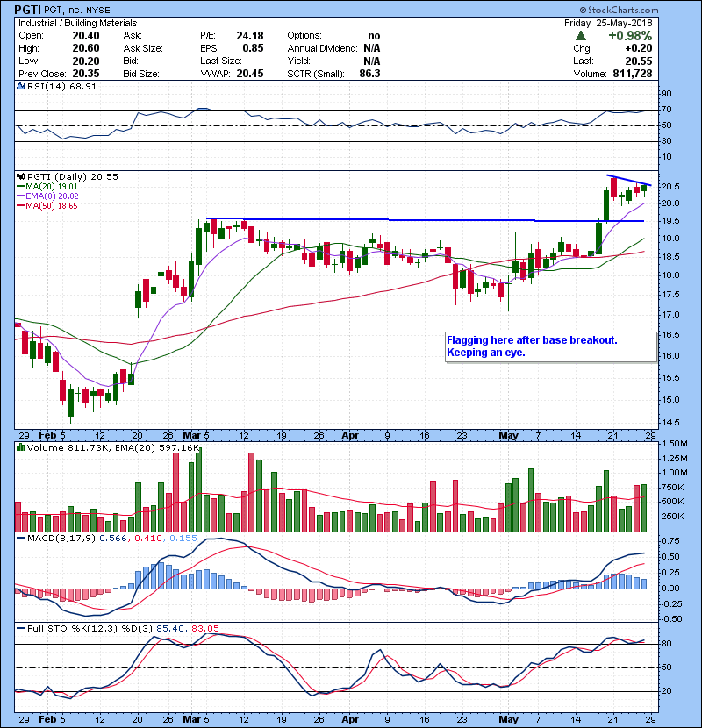Screen dimensions: 702x728
Task: Click the Volume legend marker icon
Action: click(x=21, y=448)
